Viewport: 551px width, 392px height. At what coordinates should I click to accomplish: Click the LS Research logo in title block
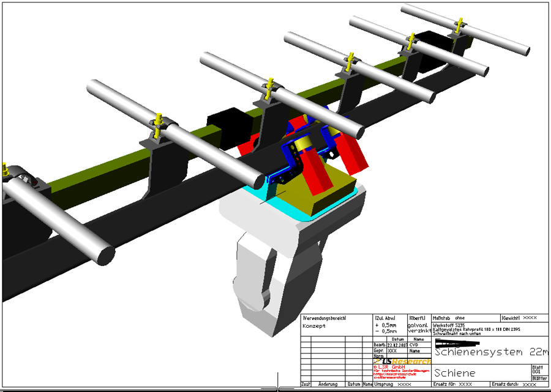[x=402, y=361]
